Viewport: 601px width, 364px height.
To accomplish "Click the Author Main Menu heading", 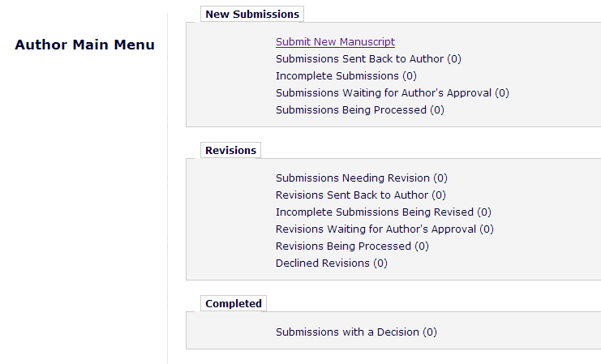I will click(x=84, y=45).
